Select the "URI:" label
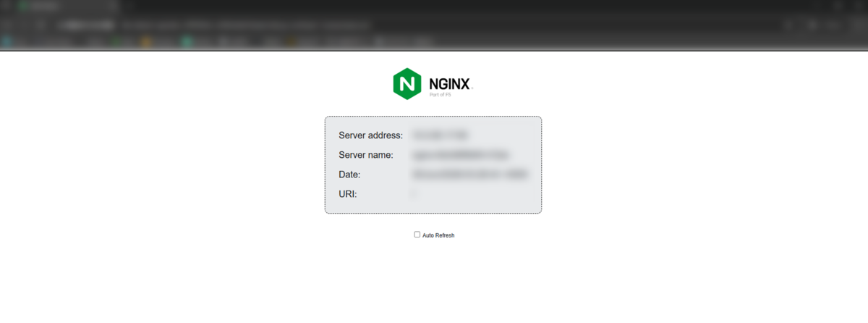Screen dimensions: 868x323 [348, 194]
